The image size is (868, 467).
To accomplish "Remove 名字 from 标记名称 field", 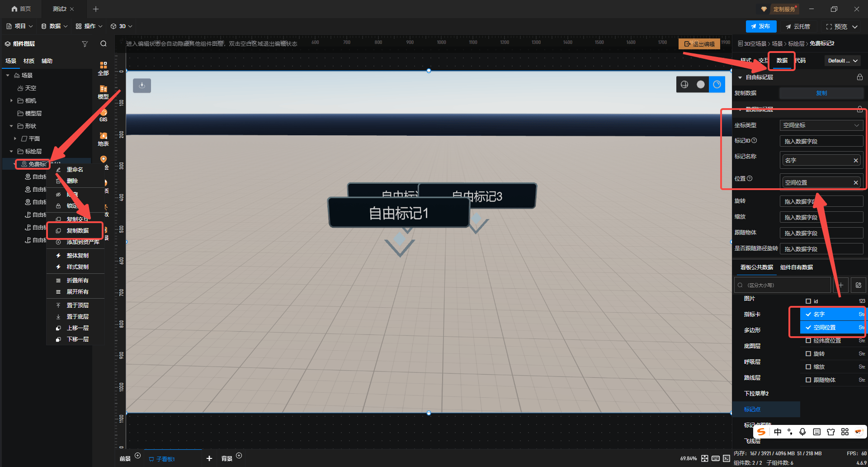I will (855, 161).
